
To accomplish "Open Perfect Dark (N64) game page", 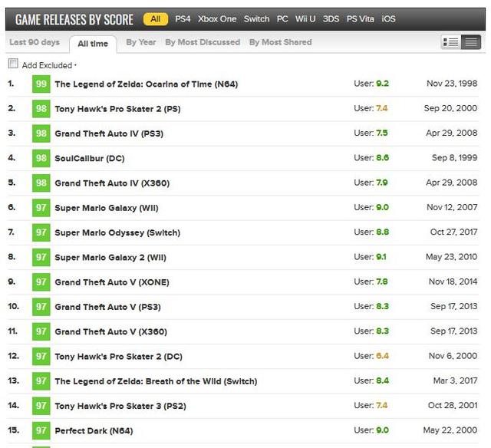I will (94, 430).
